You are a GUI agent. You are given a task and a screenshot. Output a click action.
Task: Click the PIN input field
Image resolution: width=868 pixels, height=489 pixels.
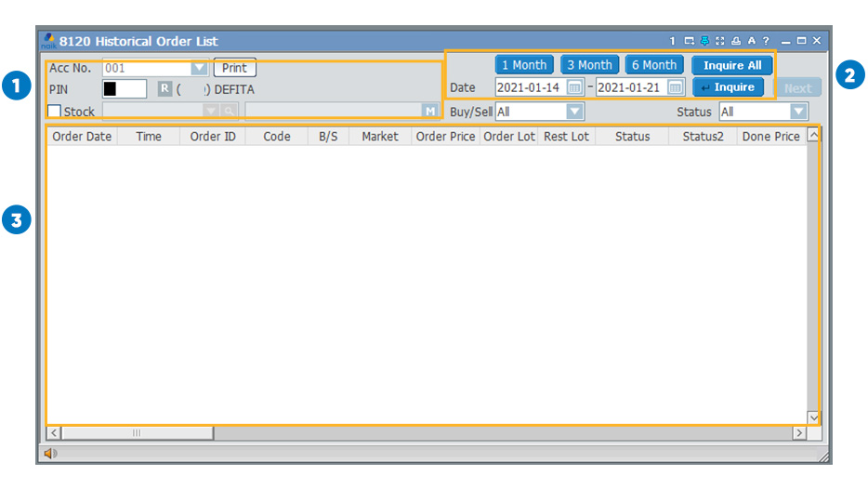point(125,89)
